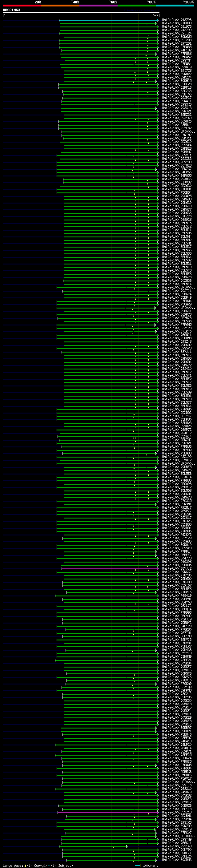Open hit UniRef100_O49396
The image size is (197, 868).
click(x=177, y=562)
